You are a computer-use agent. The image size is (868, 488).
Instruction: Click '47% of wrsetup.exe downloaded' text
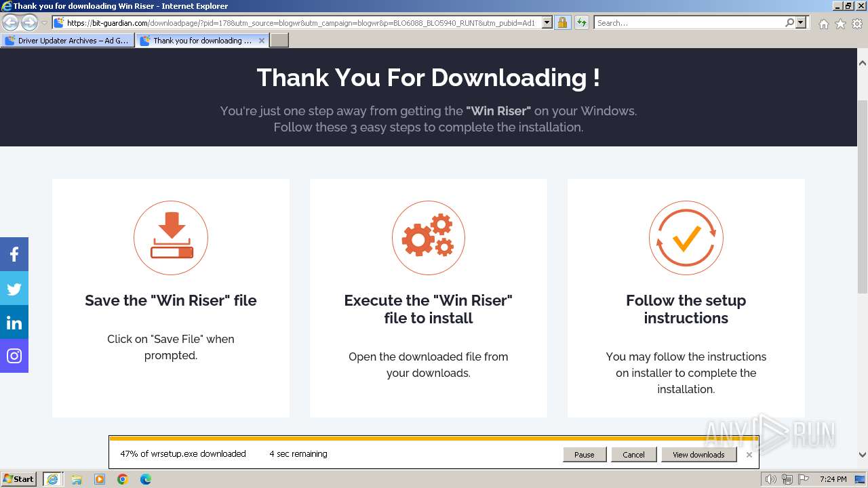pos(183,454)
